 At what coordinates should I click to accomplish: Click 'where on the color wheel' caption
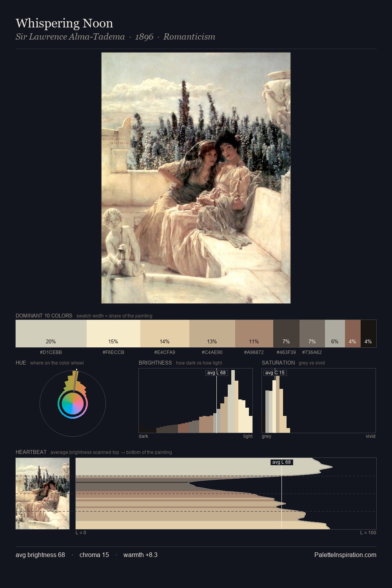(57, 363)
